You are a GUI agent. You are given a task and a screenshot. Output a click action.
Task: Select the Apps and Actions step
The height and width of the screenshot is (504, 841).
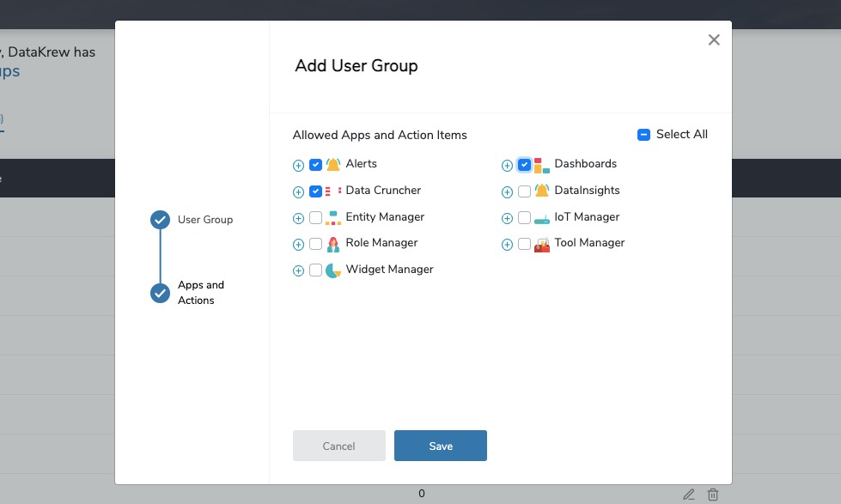pyautogui.click(x=160, y=293)
